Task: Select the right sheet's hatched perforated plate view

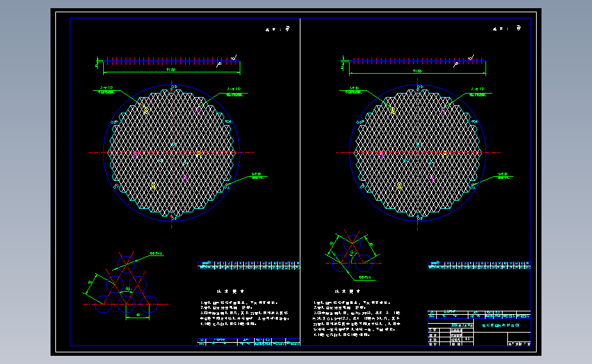Action: coord(418,153)
